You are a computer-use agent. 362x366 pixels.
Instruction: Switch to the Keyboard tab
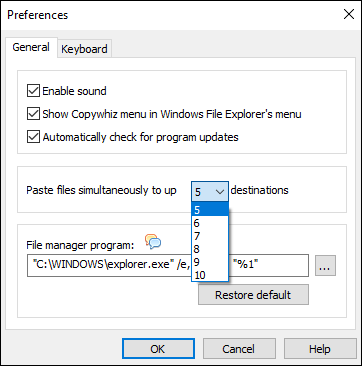(84, 49)
